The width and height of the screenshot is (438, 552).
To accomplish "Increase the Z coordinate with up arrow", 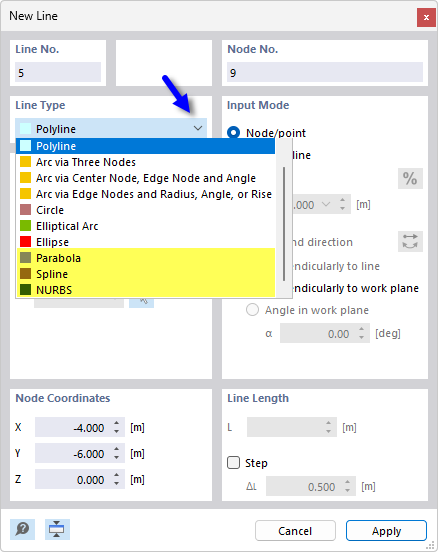I will tap(117, 475).
